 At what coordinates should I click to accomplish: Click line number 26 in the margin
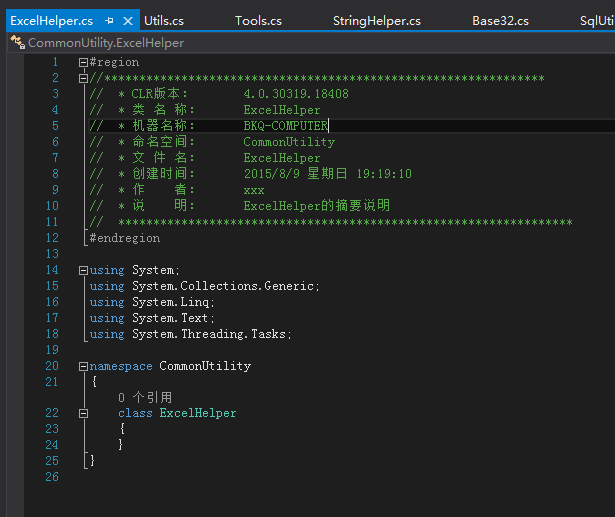click(x=52, y=477)
